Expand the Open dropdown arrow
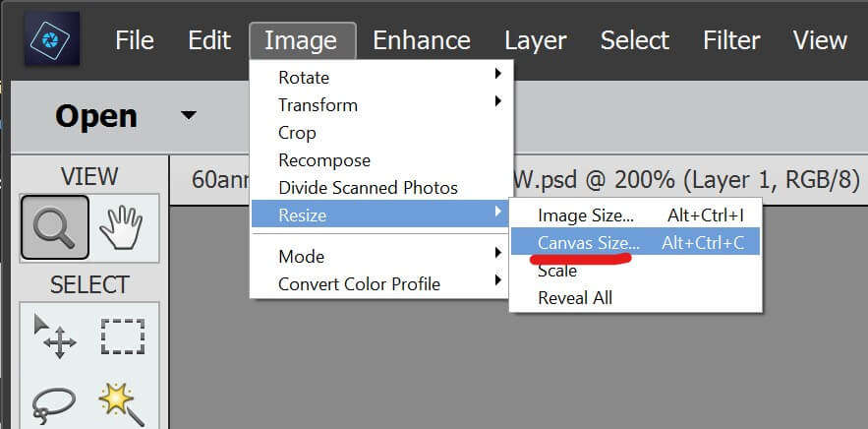This screenshot has height=429, width=868. tap(188, 115)
